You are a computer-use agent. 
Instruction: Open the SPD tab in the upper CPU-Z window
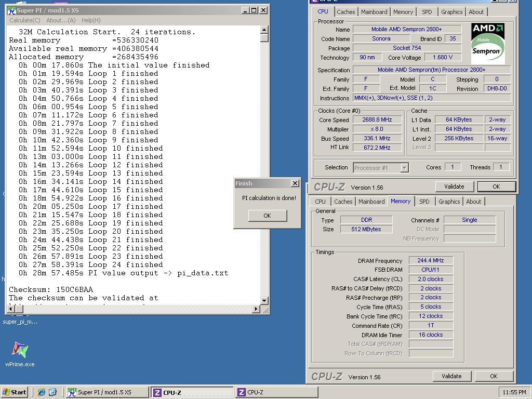[x=427, y=12]
